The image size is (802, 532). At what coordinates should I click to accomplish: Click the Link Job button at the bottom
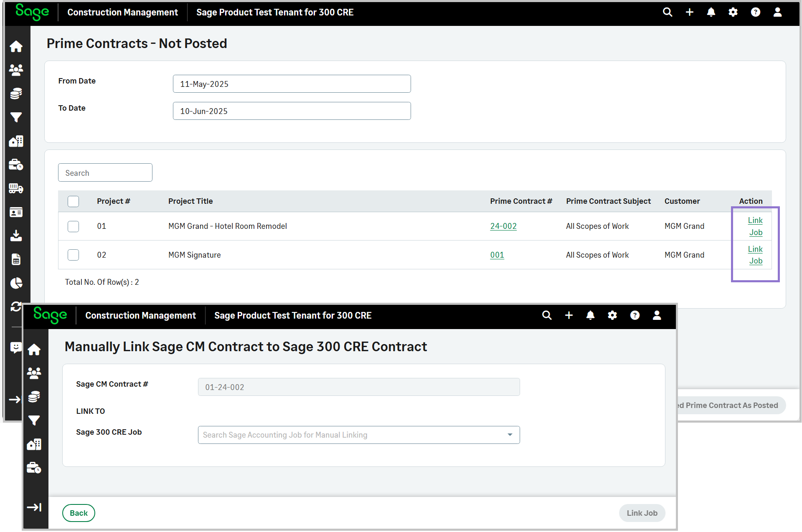(642, 513)
